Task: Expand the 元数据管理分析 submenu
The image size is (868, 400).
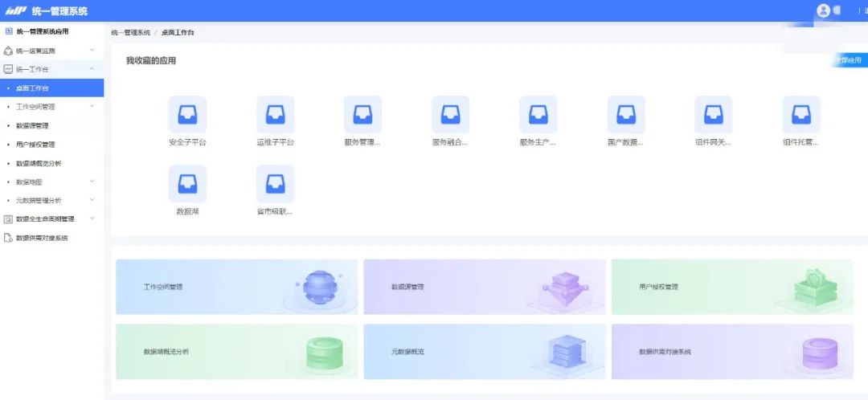Action: click(51, 200)
